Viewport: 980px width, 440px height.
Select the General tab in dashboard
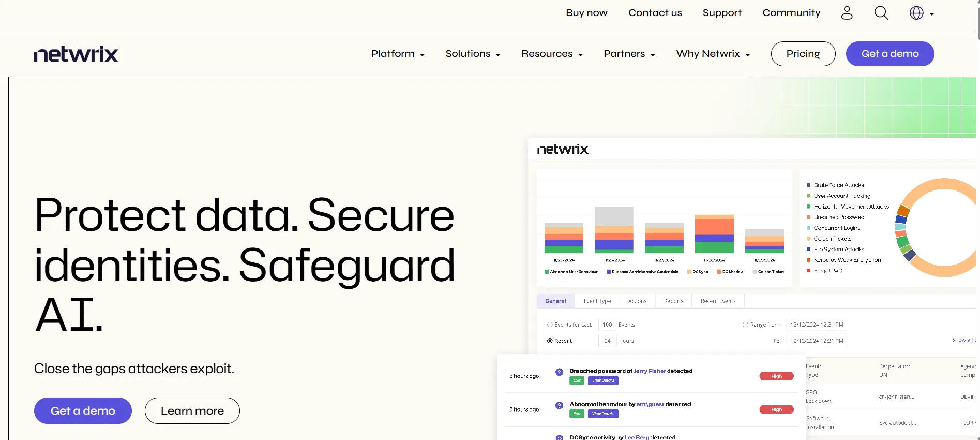tap(555, 301)
